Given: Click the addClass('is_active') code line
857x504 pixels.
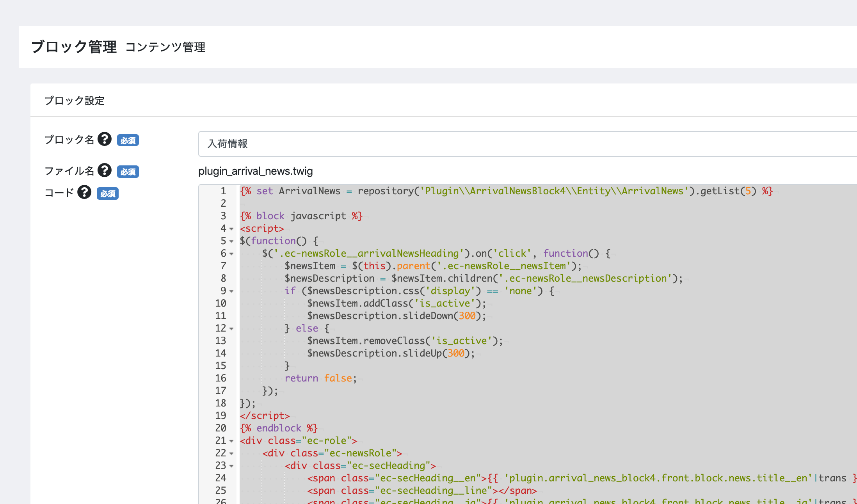Looking at the screenshot, I should [x=396, y=303].
